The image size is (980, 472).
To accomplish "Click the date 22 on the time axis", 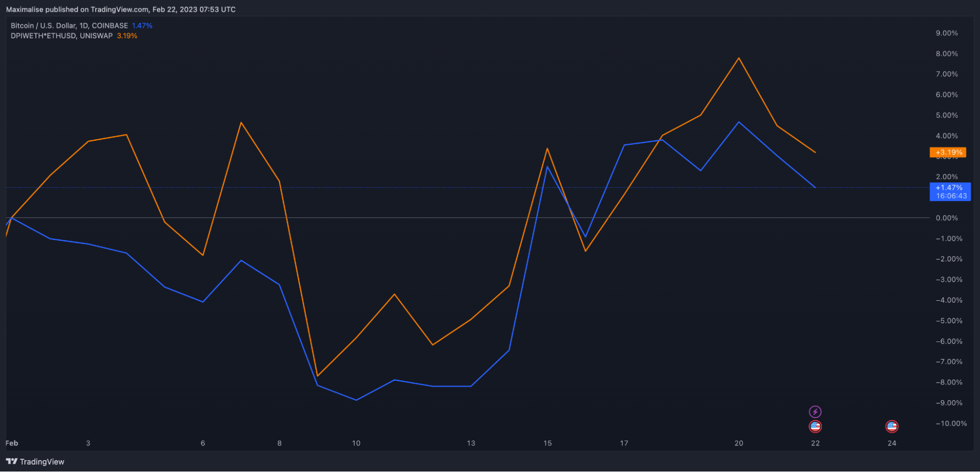I will tap(815, 443).
